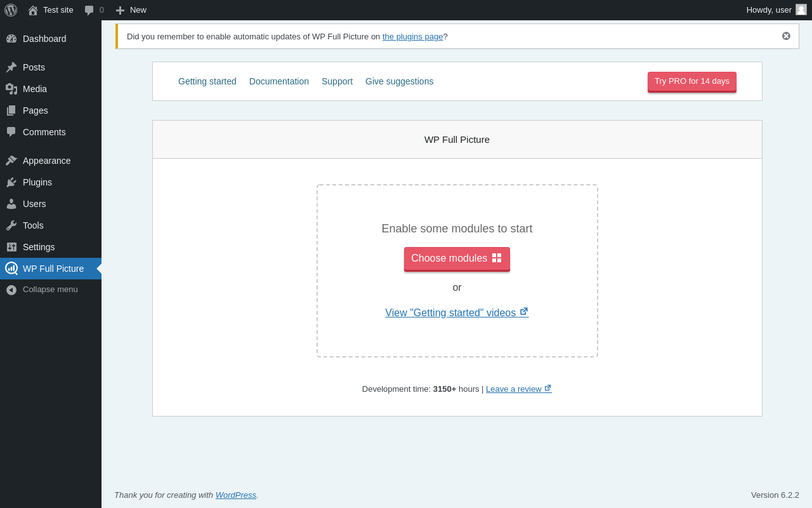The height and width of the screenshot is (508, 812).
Task: Open the Howdy, user account menu
Action: pyautogui.click(x=776, y=10)
